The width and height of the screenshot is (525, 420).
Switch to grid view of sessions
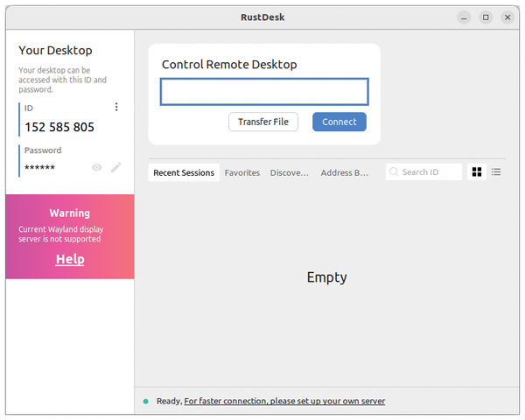[x=477, y=172]
